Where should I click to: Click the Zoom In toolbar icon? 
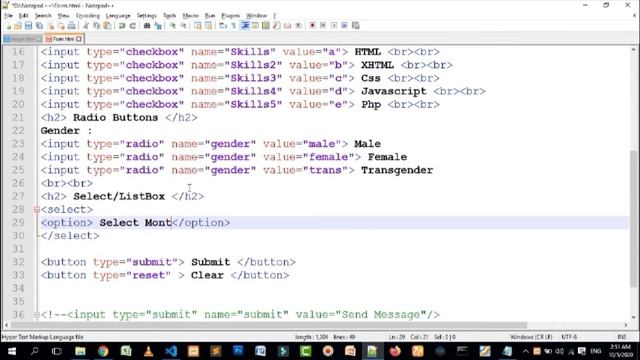pos(173,26)
